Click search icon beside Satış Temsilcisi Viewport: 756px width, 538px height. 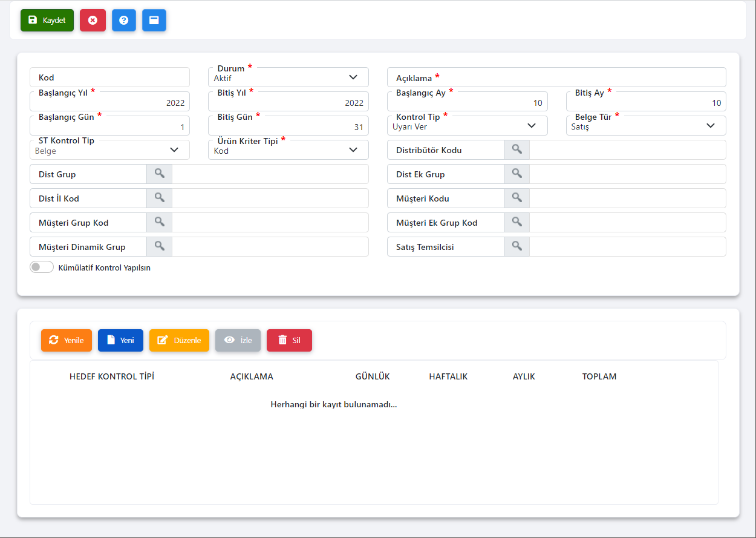pyautogui.click(x=516, y=246)
